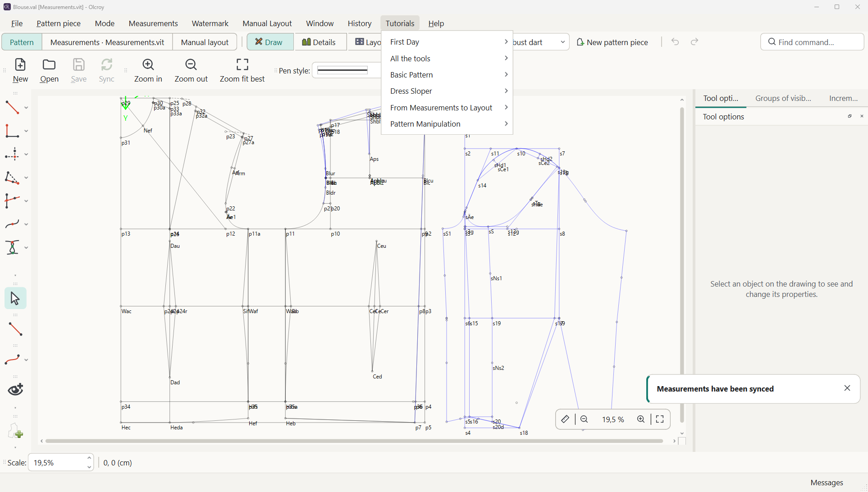This screenshot has height=492, width=868.
Task: Click fit-to-screen icon in zoom bar
Action: click(x=660, y=419)
